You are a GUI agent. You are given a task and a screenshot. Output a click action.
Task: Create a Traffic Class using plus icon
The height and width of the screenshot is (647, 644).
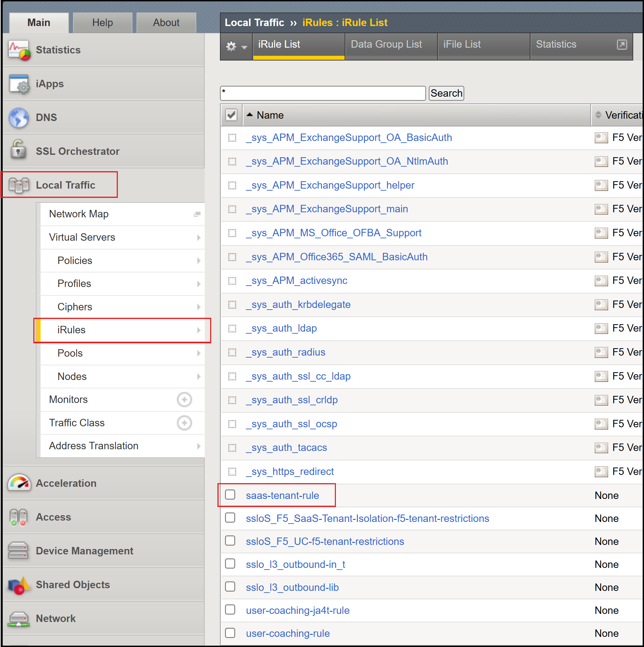(x=184, y=423)
